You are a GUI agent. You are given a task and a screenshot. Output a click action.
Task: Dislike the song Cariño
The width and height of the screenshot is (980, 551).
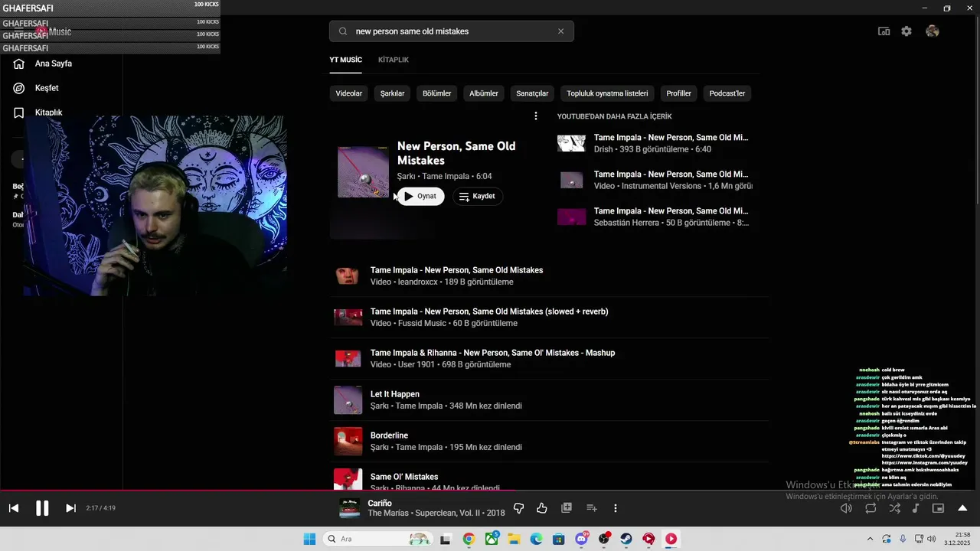tap(518, 508)
